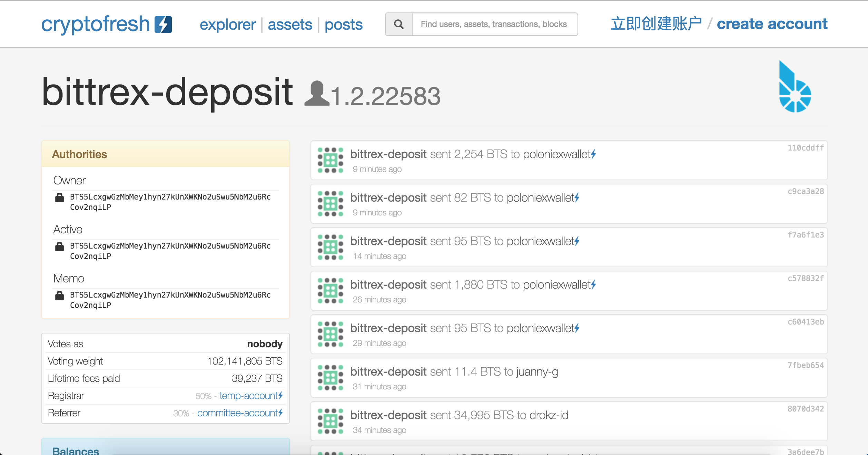This screenshot has height=455, width=868.
Task: Click the lock icon under Memo
Action: 59,296
